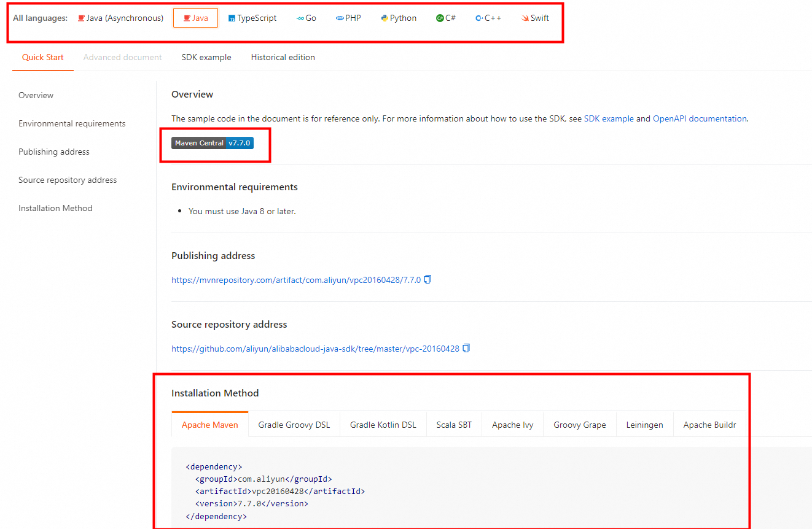Image resolution: width=812 pixels, height=529 pixels.
Task: Select the Apache Maven tab
Action: (210, 425)
